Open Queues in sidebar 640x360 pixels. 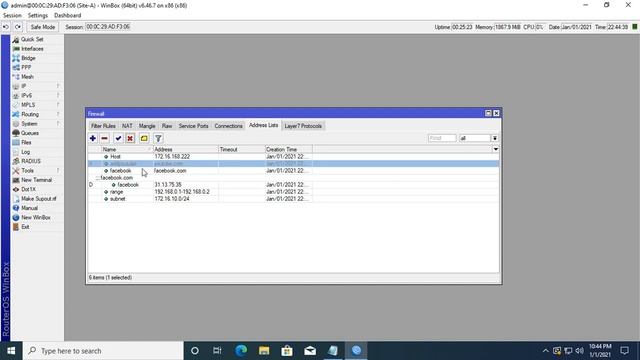click(30, 133)
